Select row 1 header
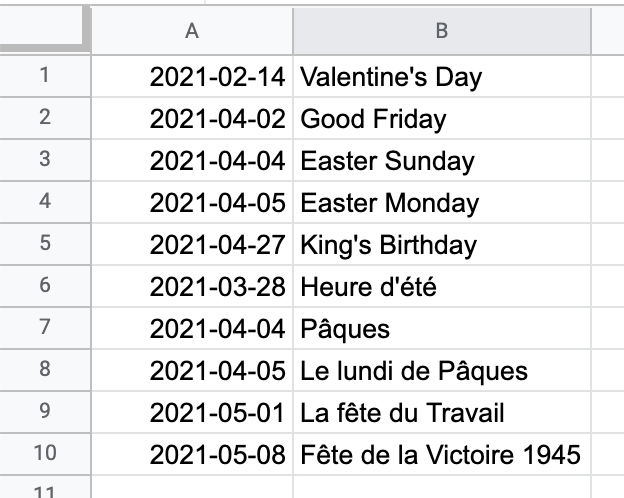Screen dimensions: 624x498 (45, 76)
